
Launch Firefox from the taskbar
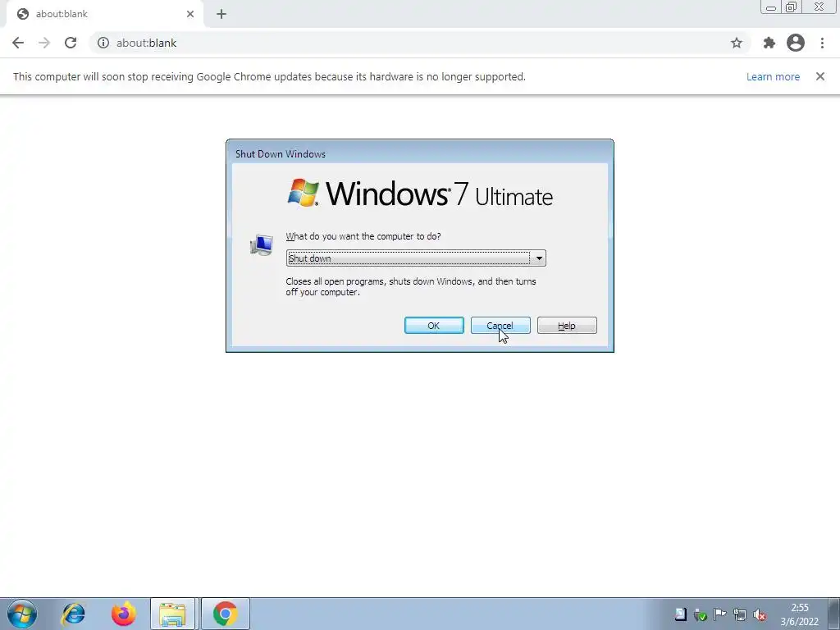pyautogui.click(x=123, y=614)
